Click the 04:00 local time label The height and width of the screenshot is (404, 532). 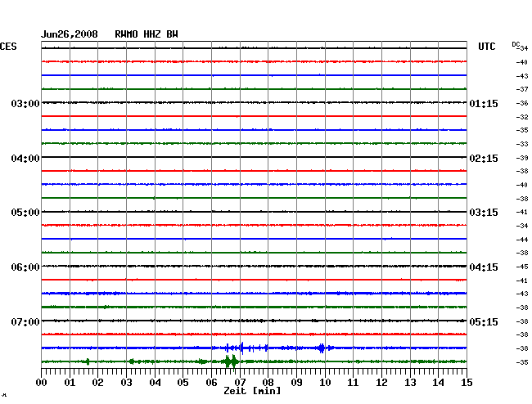click(25, 159)
